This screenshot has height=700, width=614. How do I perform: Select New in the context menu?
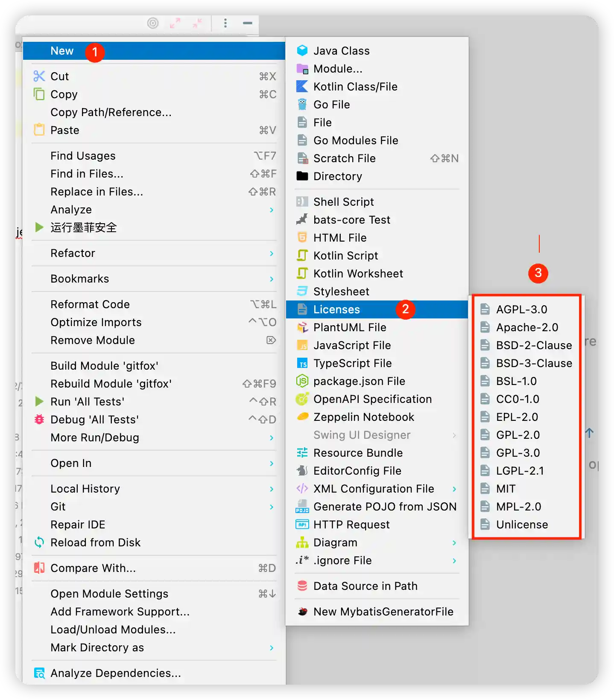[154, 51]
